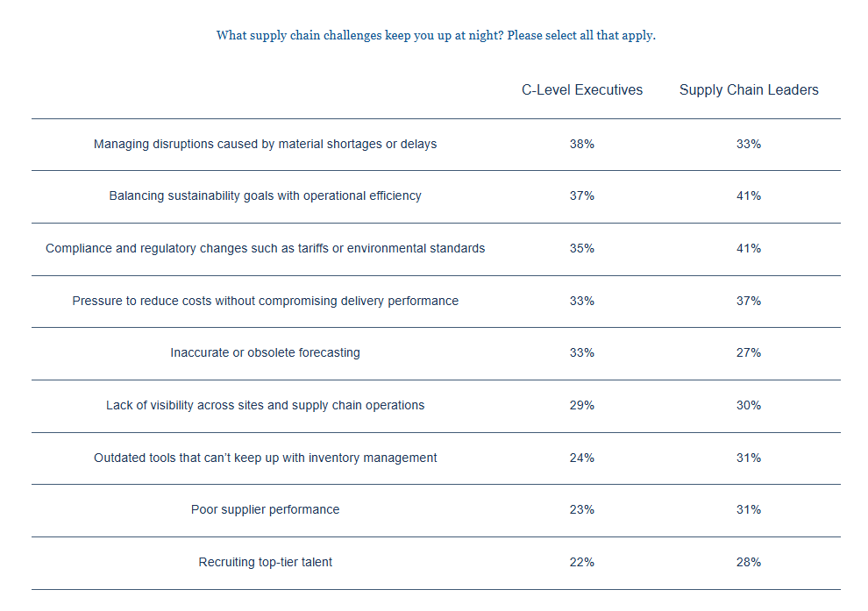
Task: Click the 27% value for inaccurate forecasting
Action: tap(749, 352)
